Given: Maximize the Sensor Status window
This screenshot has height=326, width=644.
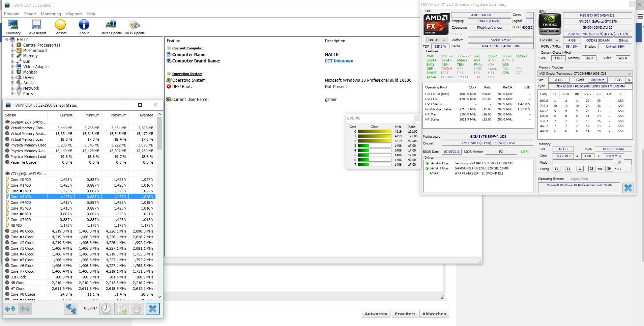Looking at the screenshot, I should [x=140, y=105].
